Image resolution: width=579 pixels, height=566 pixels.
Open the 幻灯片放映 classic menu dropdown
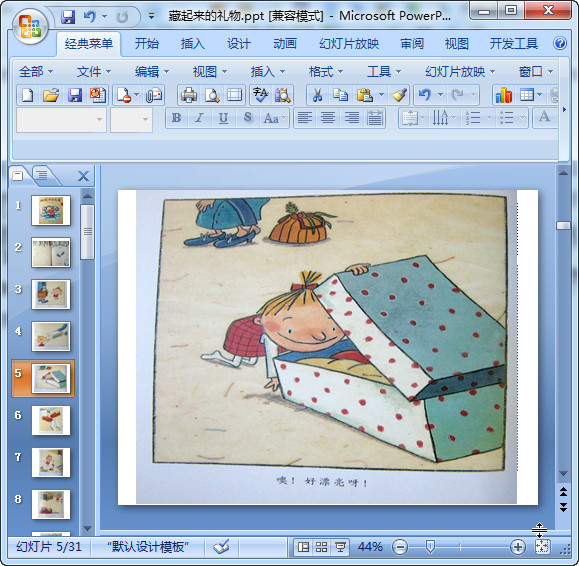[460, 71]
